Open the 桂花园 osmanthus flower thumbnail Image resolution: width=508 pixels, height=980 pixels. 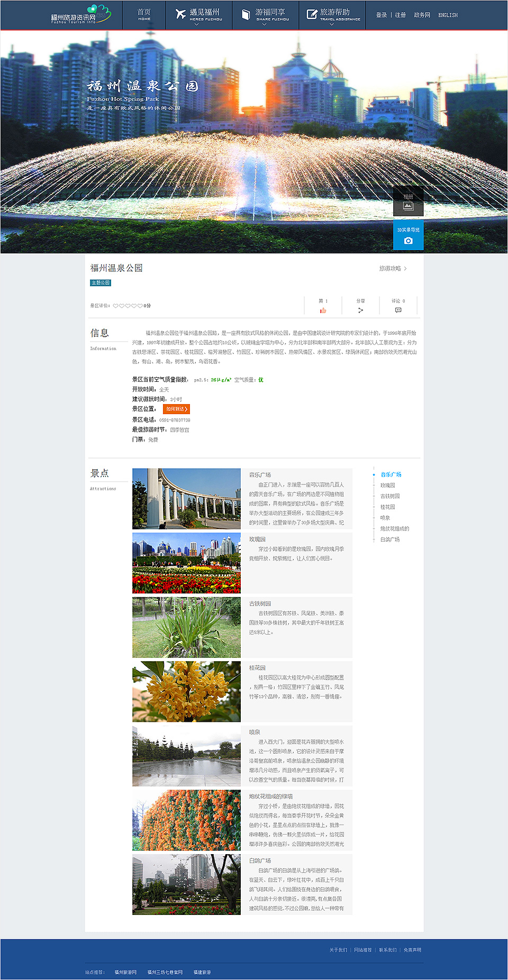pos(186,691)
